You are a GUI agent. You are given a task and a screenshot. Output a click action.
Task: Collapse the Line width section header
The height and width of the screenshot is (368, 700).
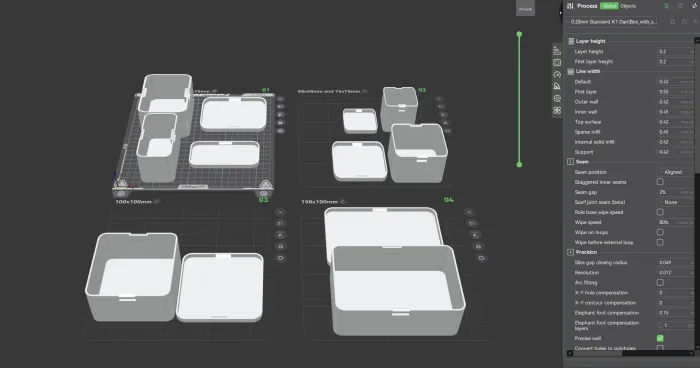588,71
